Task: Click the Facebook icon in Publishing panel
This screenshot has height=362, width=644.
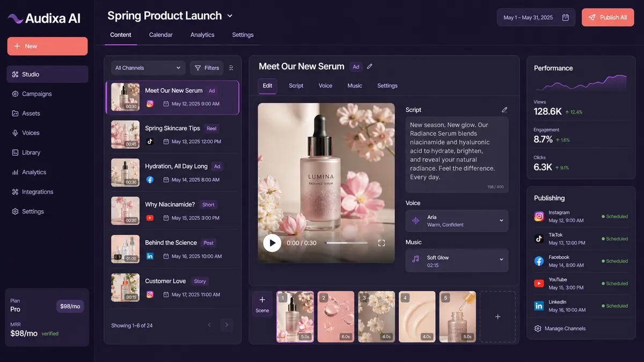Action: pyautogui.click(x=539, y=261)
